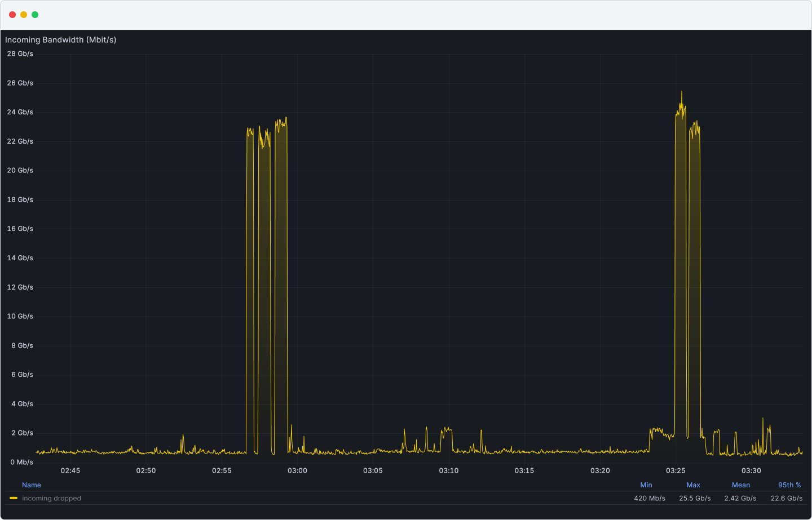
Task: Sort legend by Mean column header
Action: [740, 485]
